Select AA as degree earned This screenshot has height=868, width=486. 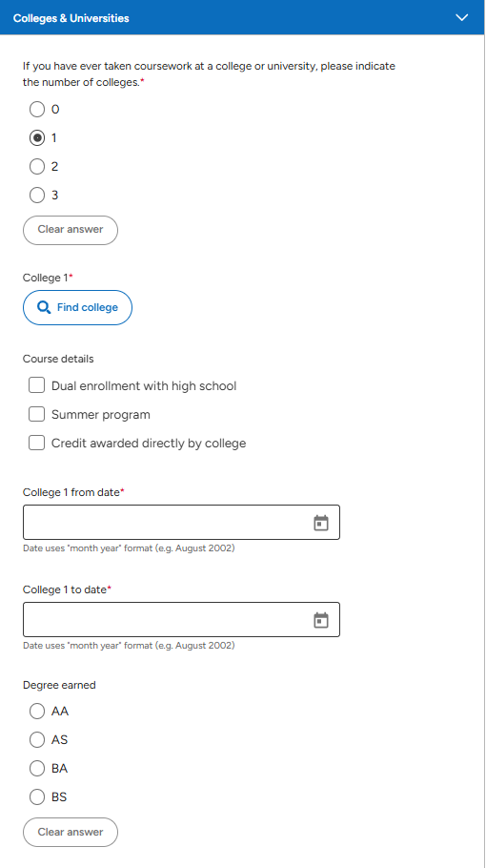pos(37,712)
